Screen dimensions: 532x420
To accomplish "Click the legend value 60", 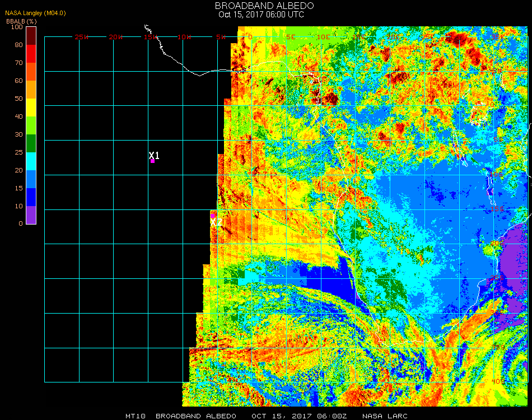I will 18,81.
